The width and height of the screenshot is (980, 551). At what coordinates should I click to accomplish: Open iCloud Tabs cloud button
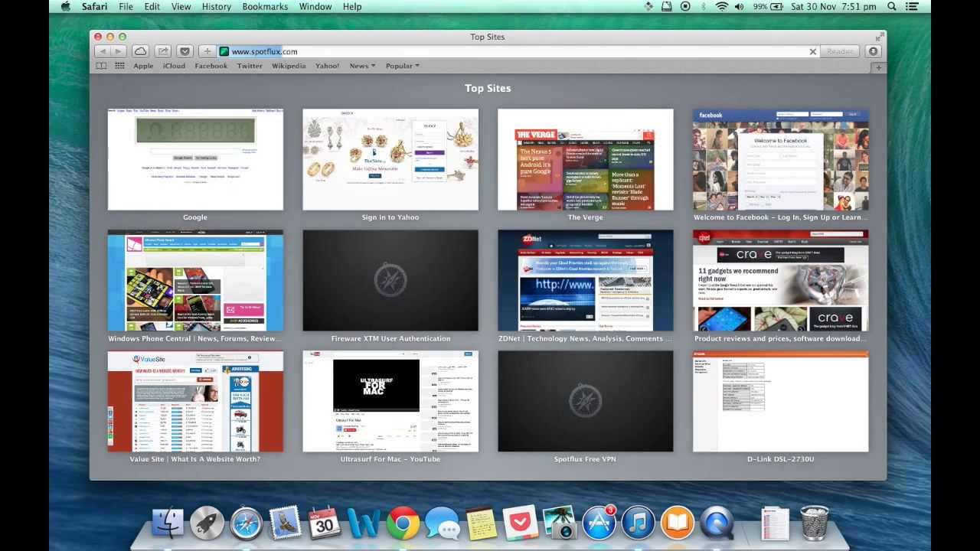coord(140,51)
